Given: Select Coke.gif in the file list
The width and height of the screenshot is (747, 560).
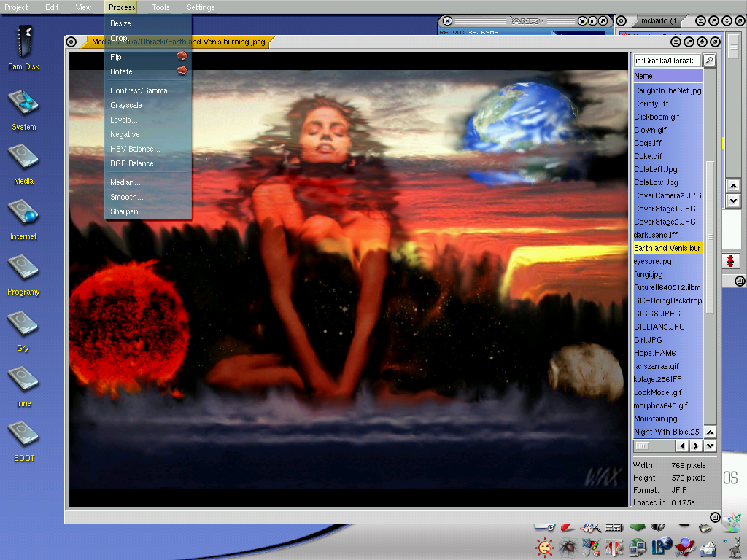Looking at the screenshot, I should pos(667,156).
